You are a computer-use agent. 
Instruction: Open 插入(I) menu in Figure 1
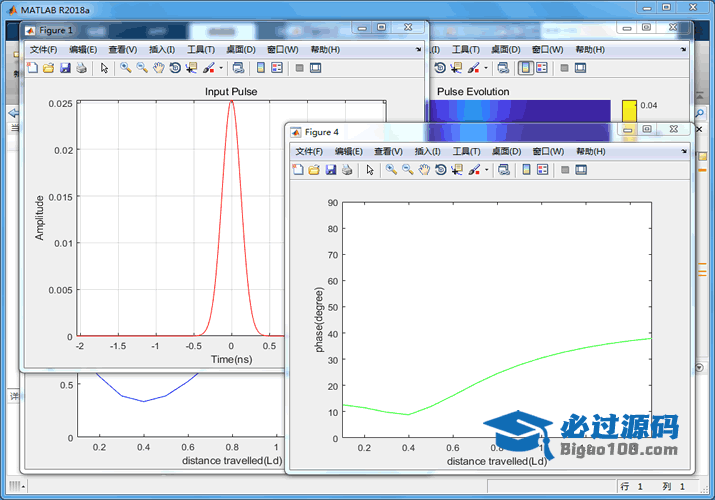(x=162, y=49)
